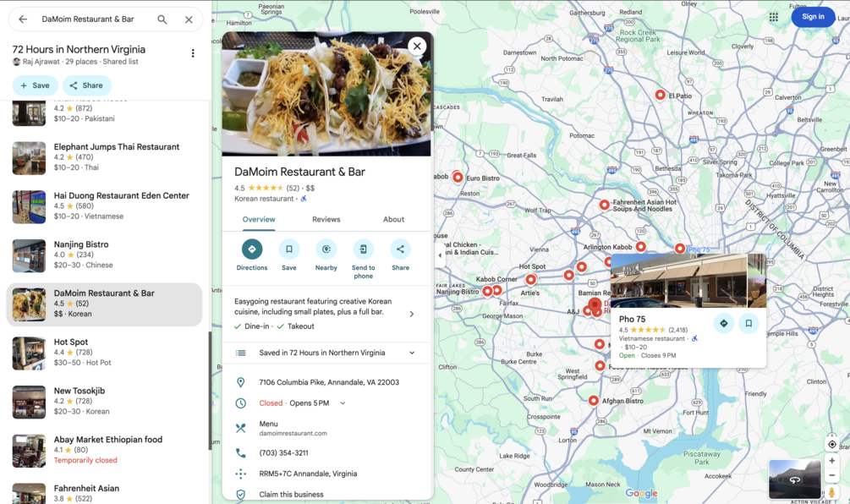Open the Overview tab
This screenshot has width=850, height=504.
(259, 220)
